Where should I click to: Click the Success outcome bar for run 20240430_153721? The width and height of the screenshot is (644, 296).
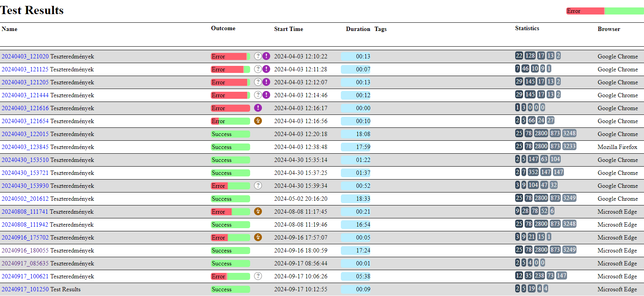click(231, 173)
